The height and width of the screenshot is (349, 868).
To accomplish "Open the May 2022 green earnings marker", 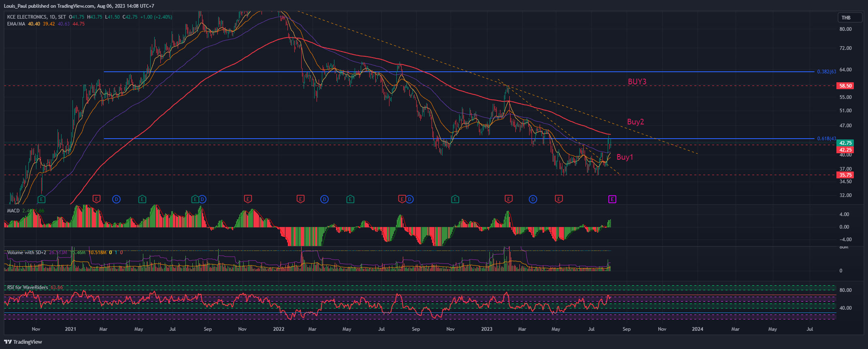I will point(350,199).
